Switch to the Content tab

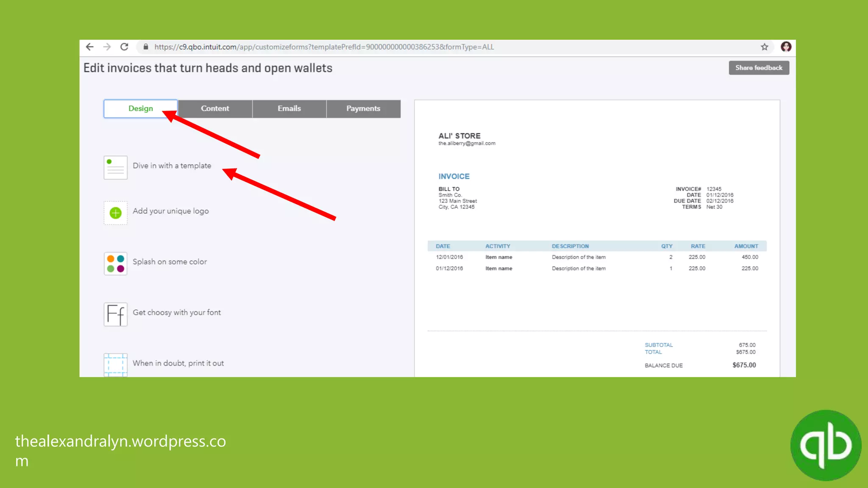(x=215, y=108)
